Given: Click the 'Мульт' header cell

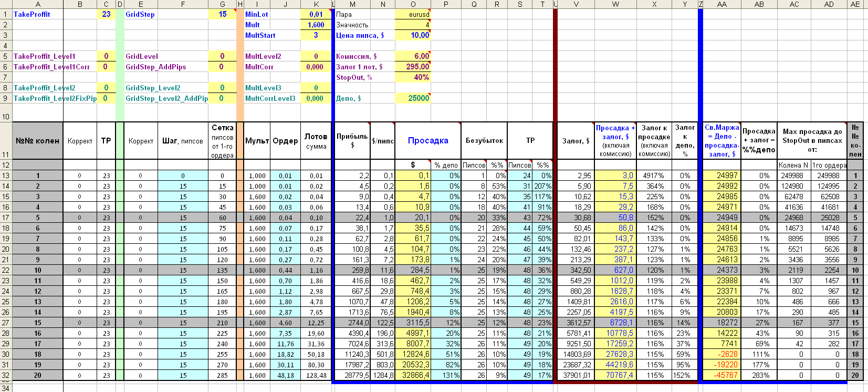Looking at the screenshot, I should pyautogui.click(x=257, y=141).
